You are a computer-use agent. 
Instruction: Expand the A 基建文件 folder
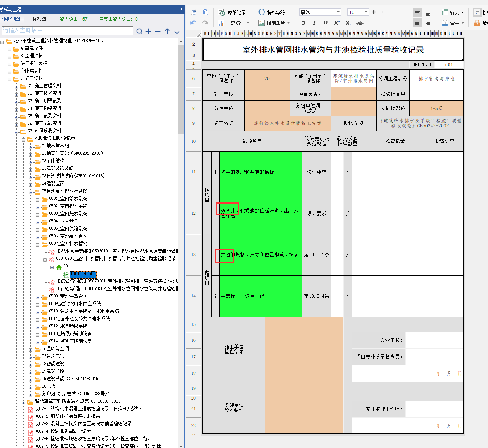coord(9,49)
